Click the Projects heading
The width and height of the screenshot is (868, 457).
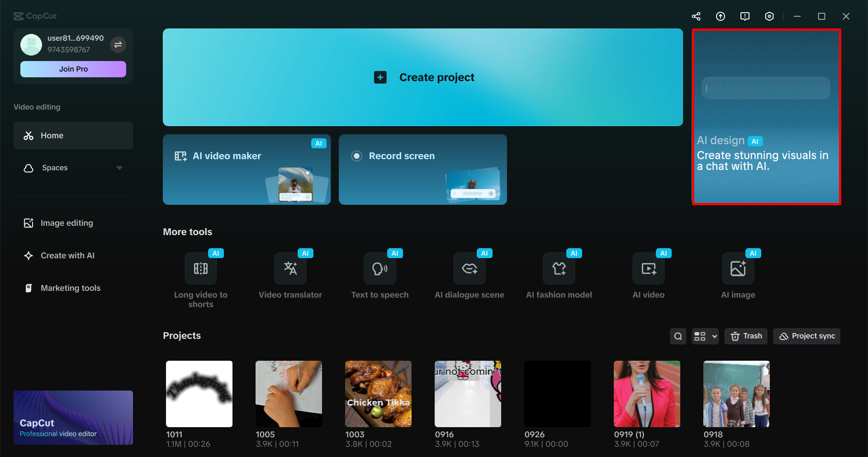[182, 336]
